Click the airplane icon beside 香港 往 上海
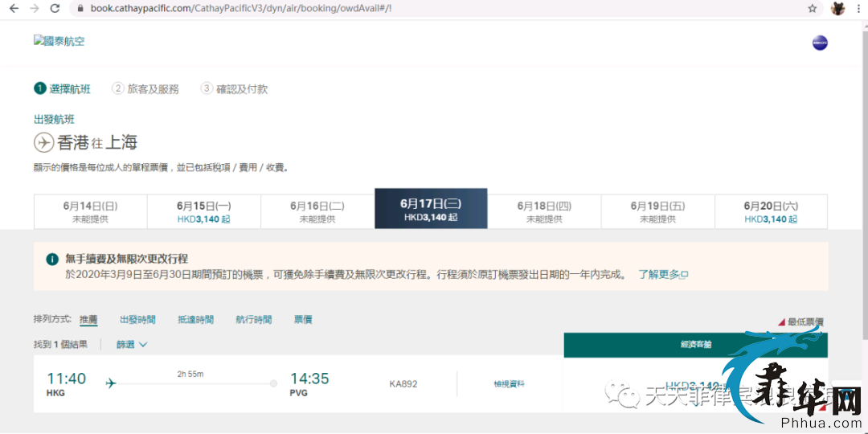This screenshot has height=434, width=868. tap(43, 143)
